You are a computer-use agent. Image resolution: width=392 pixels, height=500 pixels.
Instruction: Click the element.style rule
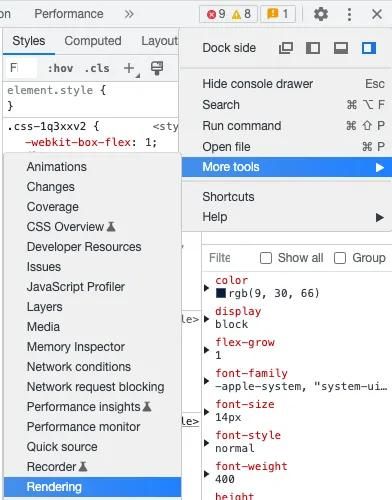tap(50, 90)
